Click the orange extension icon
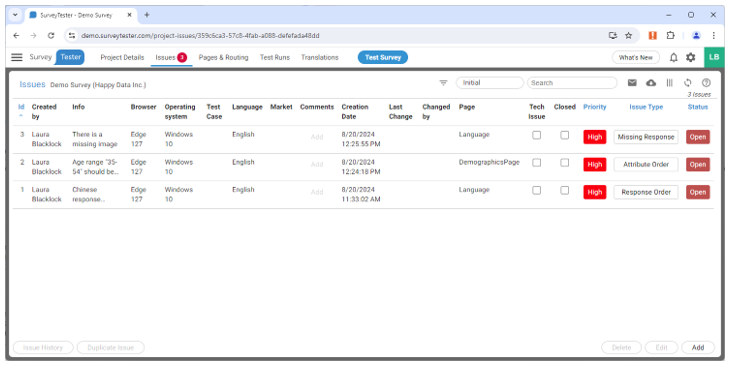The width and height of the screenshot is (730, 365). coord(653,35)
